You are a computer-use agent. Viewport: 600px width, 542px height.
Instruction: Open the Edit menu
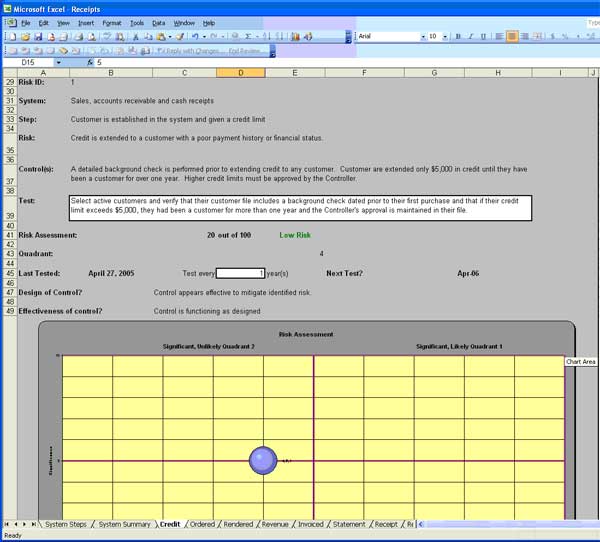44,23
